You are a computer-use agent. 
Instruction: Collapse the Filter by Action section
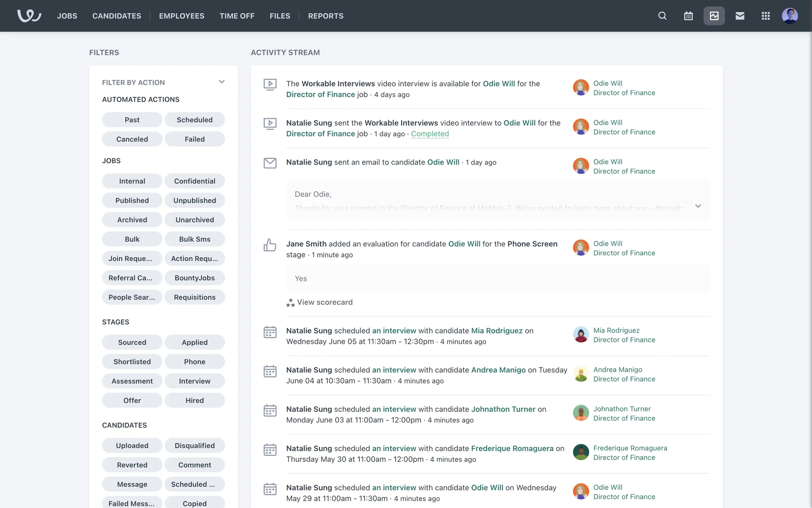pos(222,82)
